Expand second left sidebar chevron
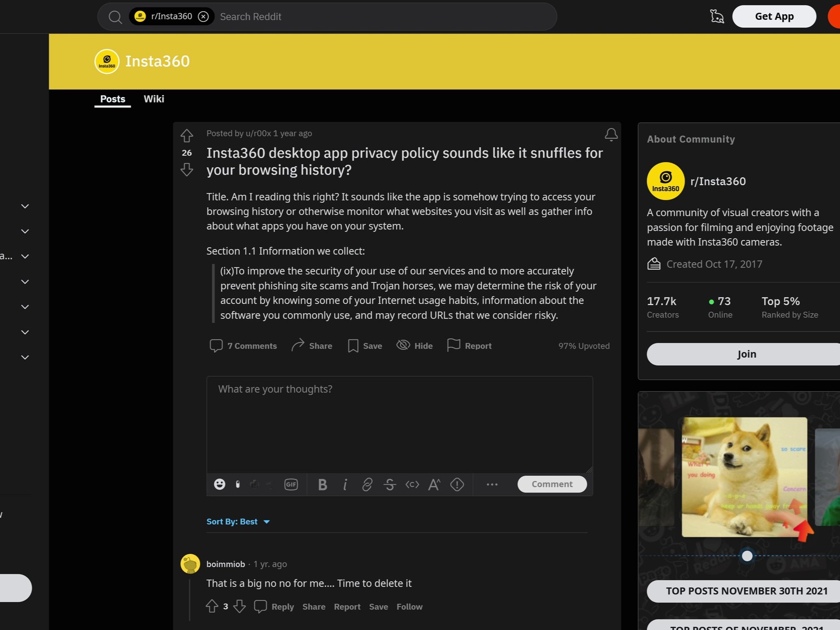This screenshot has height=630, width=840. (25, 231)
